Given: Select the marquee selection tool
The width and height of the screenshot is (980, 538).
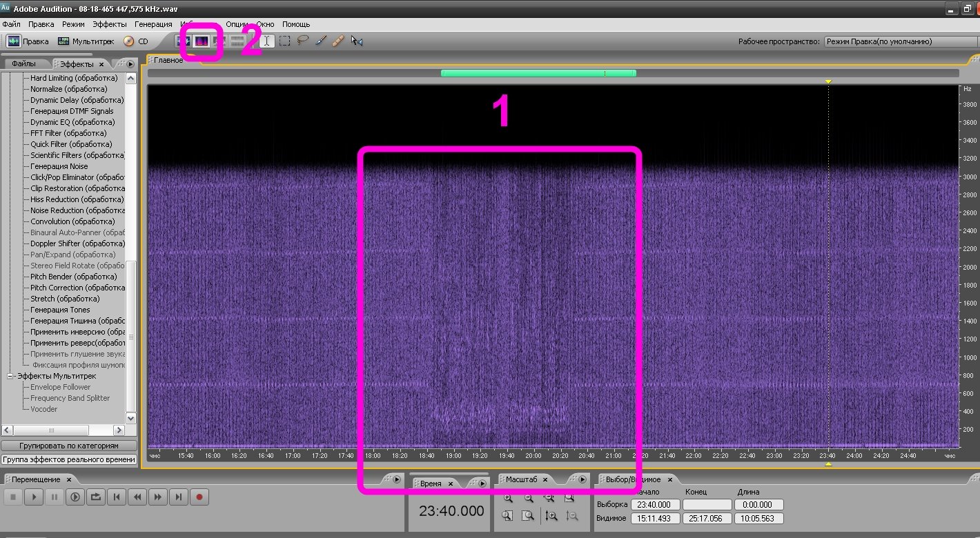Looking at the screenshot, I should [x=284, y=41].
